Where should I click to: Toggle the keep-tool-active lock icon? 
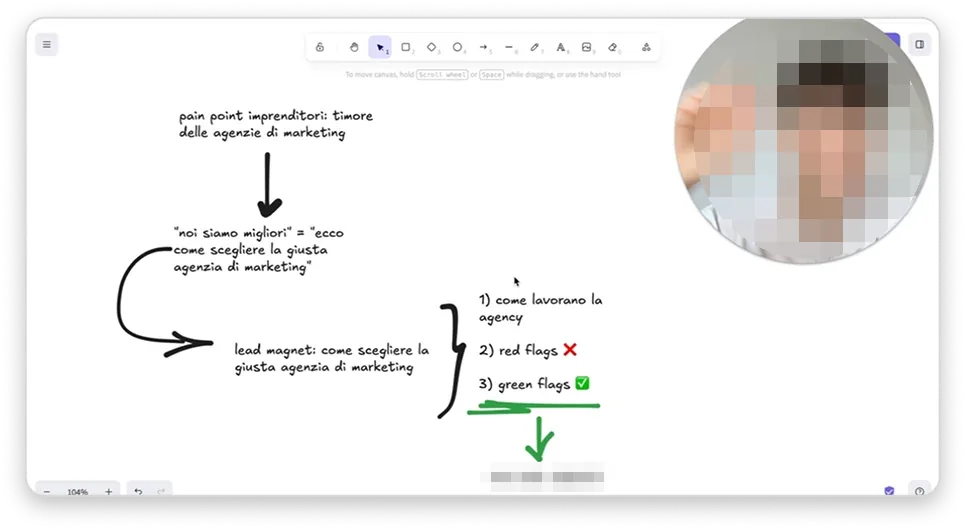[x=320, y=47]
